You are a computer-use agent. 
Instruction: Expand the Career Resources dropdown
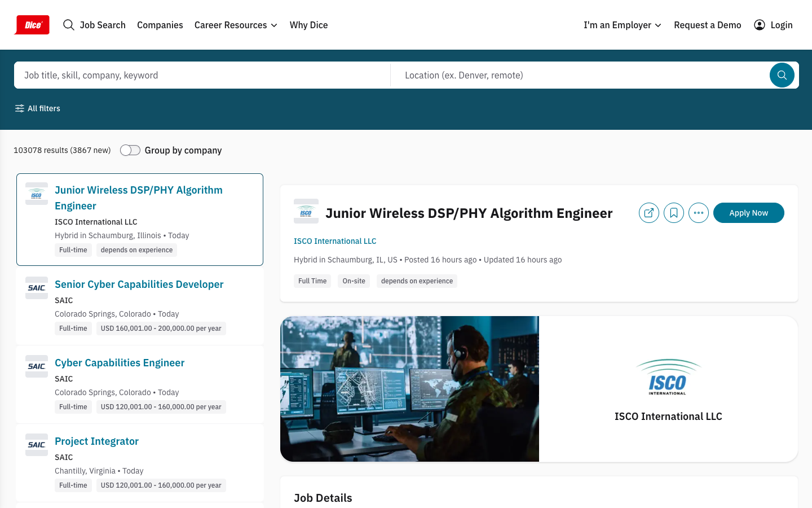tap(236, 25)
